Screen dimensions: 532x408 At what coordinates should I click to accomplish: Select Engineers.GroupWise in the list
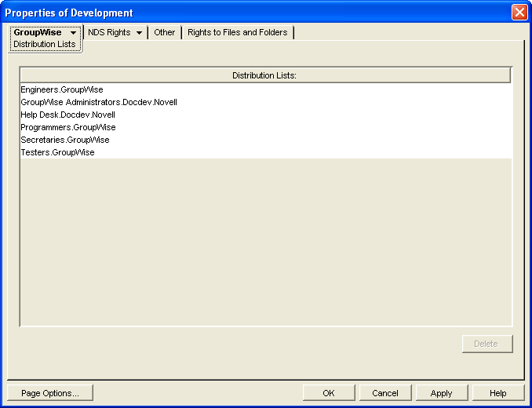(x=266, y=89)
